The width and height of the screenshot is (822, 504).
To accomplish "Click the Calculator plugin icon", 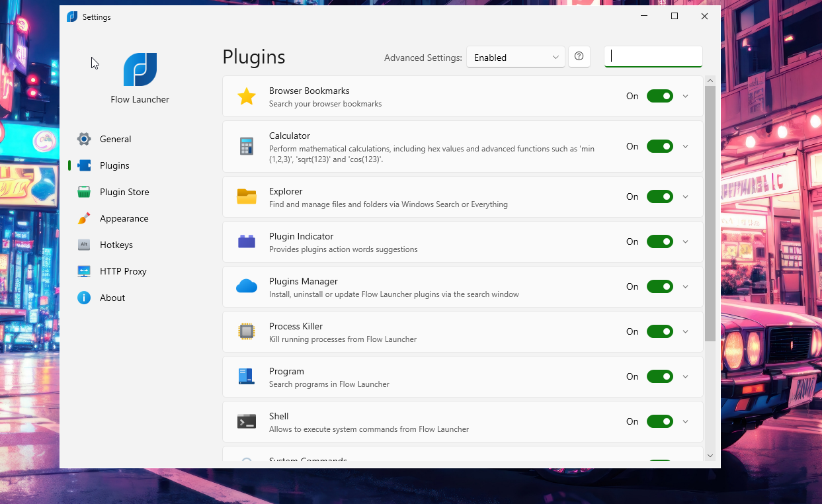I will tap(246, 146).
